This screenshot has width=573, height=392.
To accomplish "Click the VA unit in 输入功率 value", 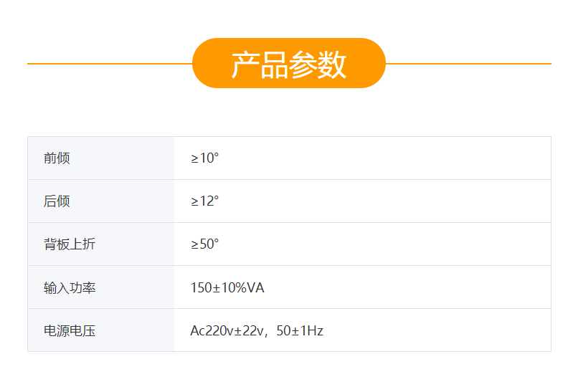I will (255, 287).
